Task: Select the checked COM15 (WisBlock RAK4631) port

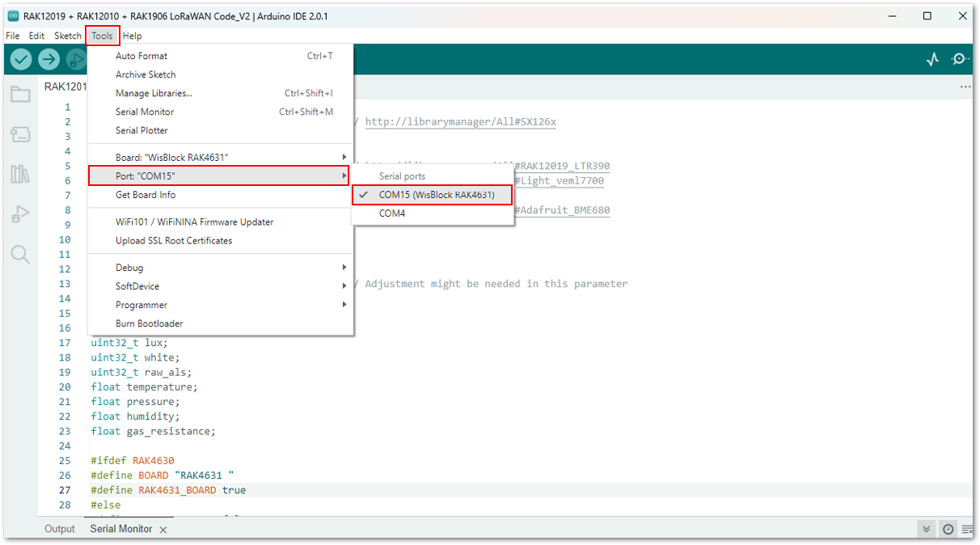Action: click(x=433, y=195)
